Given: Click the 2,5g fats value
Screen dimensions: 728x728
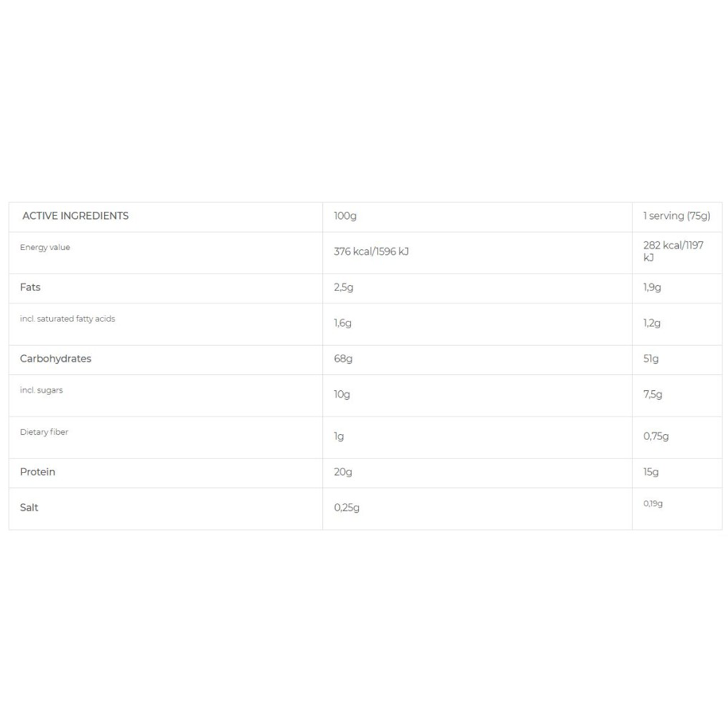Looking at the screenshot, I should pyautogui.click(x=343, y=288).
